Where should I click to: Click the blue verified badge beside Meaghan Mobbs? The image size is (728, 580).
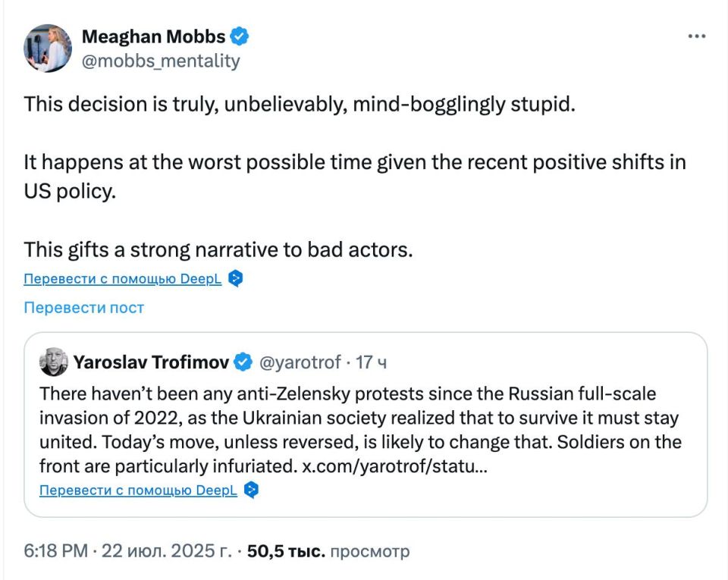pos(240,36)
